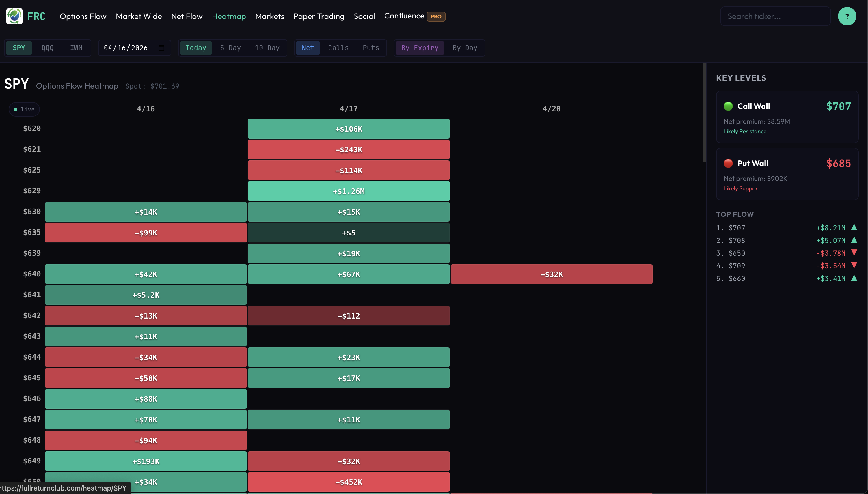Click the FRC logo icon
This screenshot has height=494, width=868.
14,16
